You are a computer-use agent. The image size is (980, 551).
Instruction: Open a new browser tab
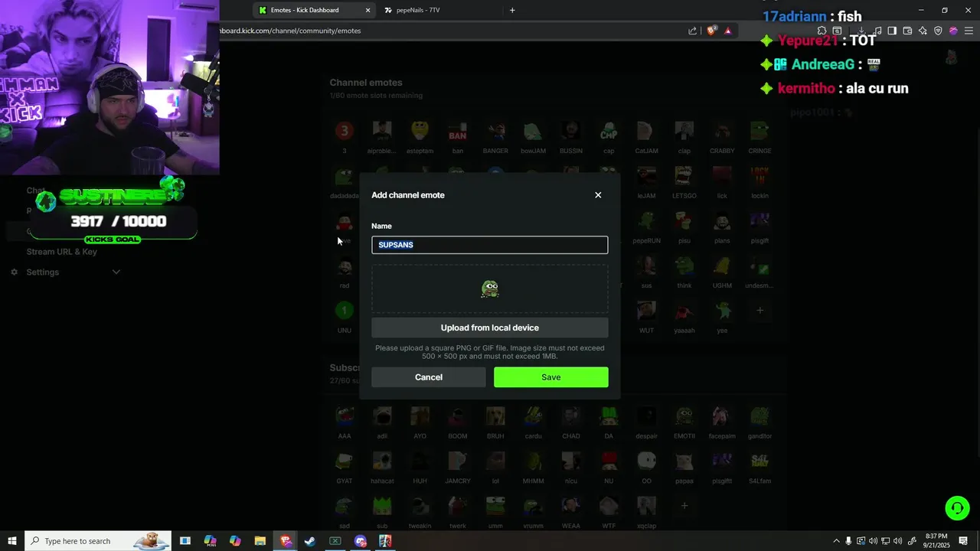click(512, 10)
